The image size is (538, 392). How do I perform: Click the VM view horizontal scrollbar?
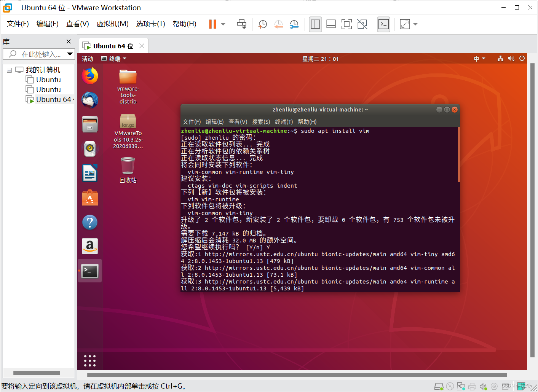click(x=297, y=375)
